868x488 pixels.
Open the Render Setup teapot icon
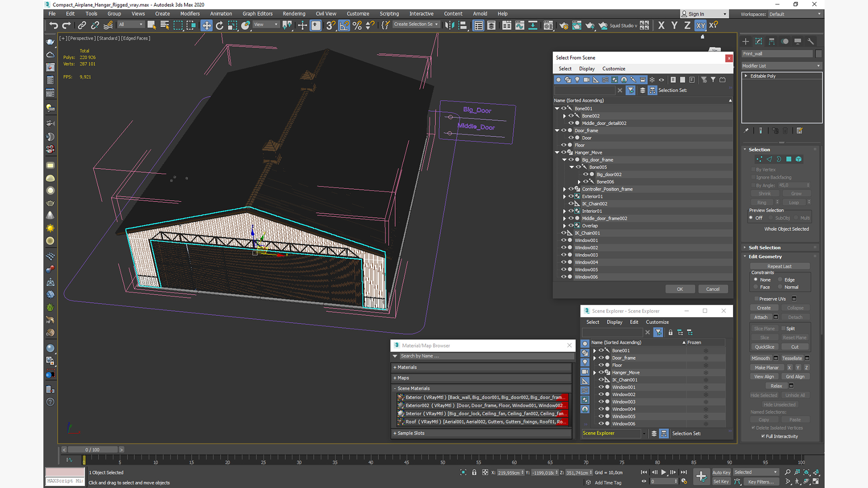564,25
